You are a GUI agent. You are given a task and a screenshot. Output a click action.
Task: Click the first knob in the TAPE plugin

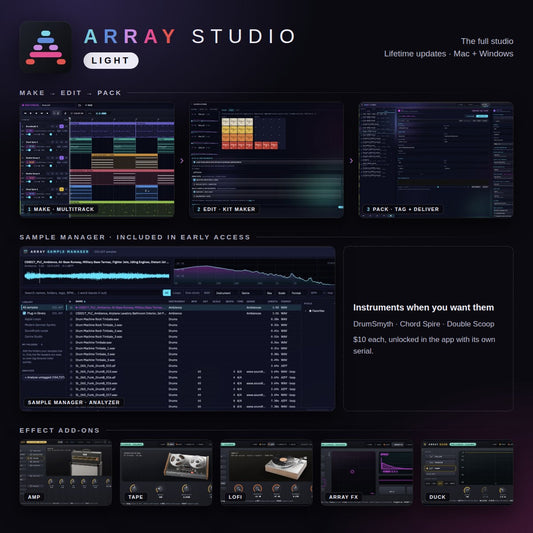click(x=133, y=489)
